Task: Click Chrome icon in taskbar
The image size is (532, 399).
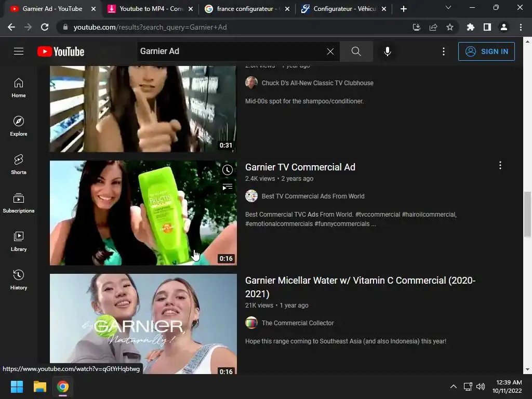Action: [x=63, y=387]
